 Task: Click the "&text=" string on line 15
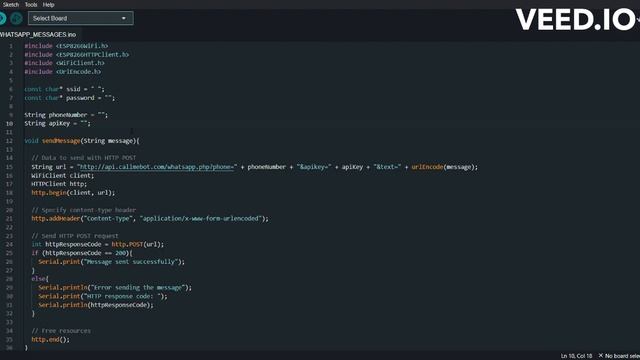click(387, 167)
